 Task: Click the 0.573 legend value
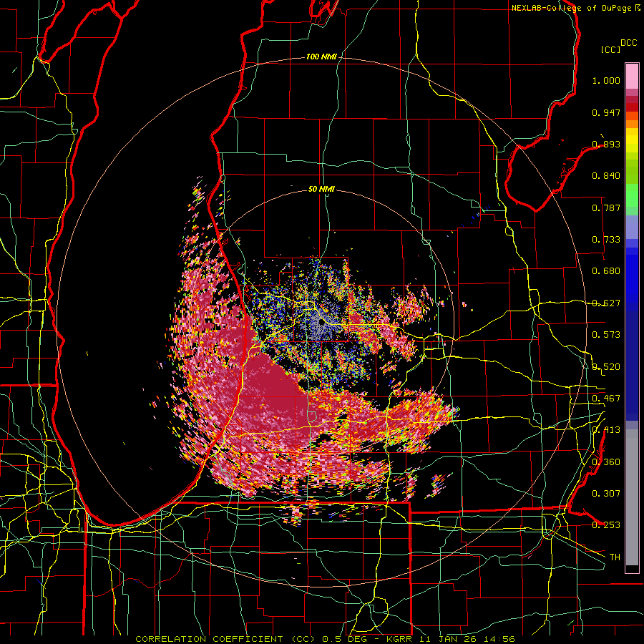coord(606,335)
